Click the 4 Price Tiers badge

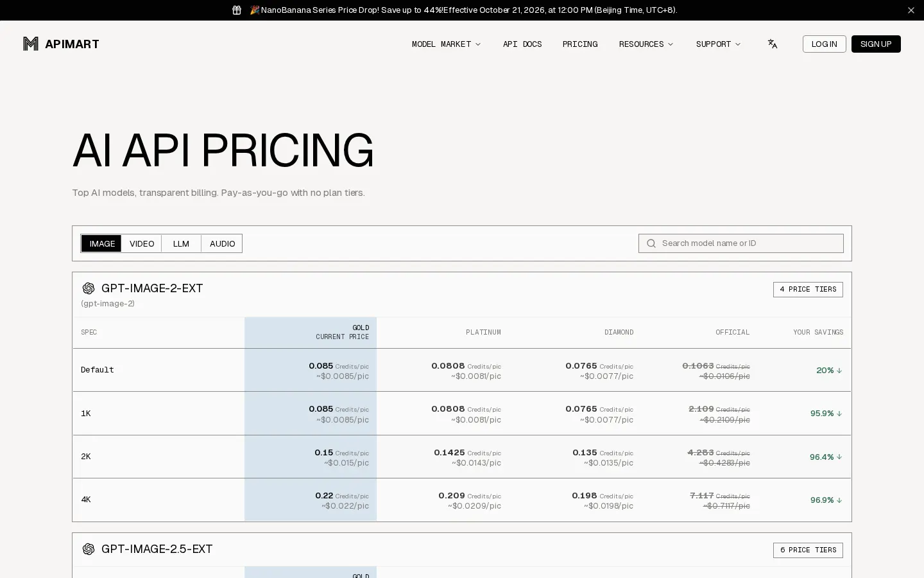click(x=808, y=290)
